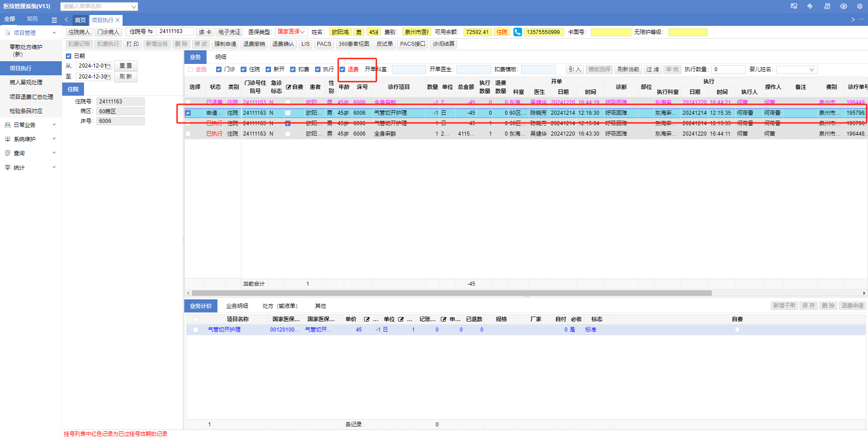The width and height of the screenshot is (868, 444).
Task: Click the 执行数量 input field
Action: (x=728, y=70)
